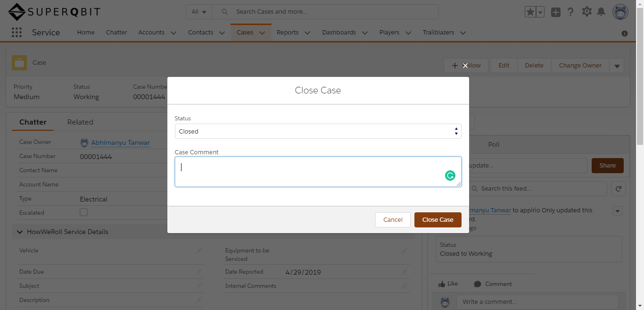Open the favorites list dropdown arrow
644x310 pixels.
point(540,12)
